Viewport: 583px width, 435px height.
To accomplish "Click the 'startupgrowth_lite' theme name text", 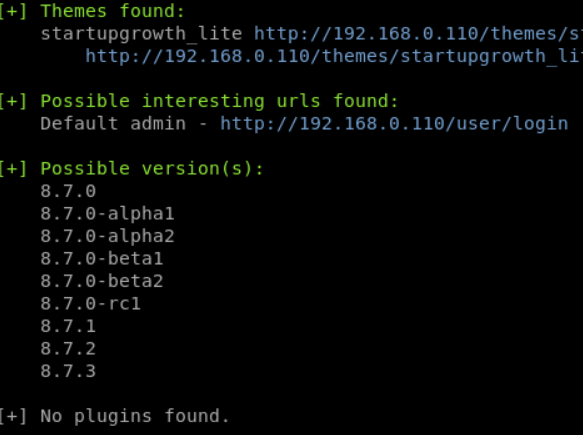I will (141, 34).
